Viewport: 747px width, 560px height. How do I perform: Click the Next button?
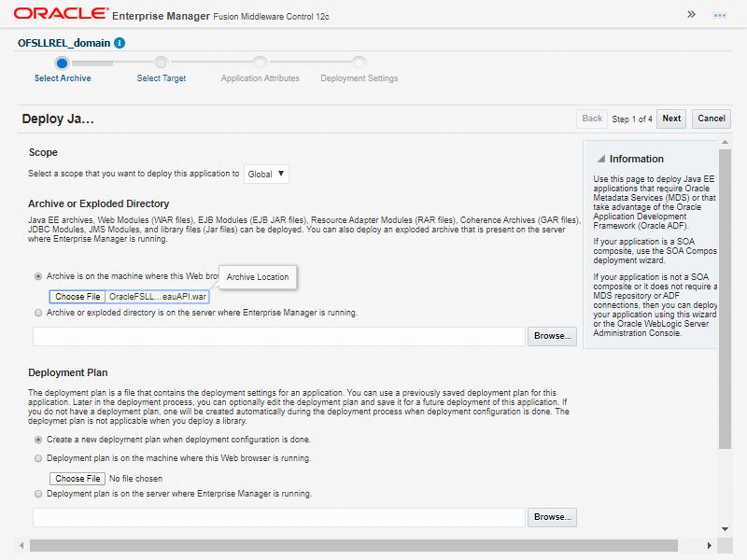(x=671, y=119)
